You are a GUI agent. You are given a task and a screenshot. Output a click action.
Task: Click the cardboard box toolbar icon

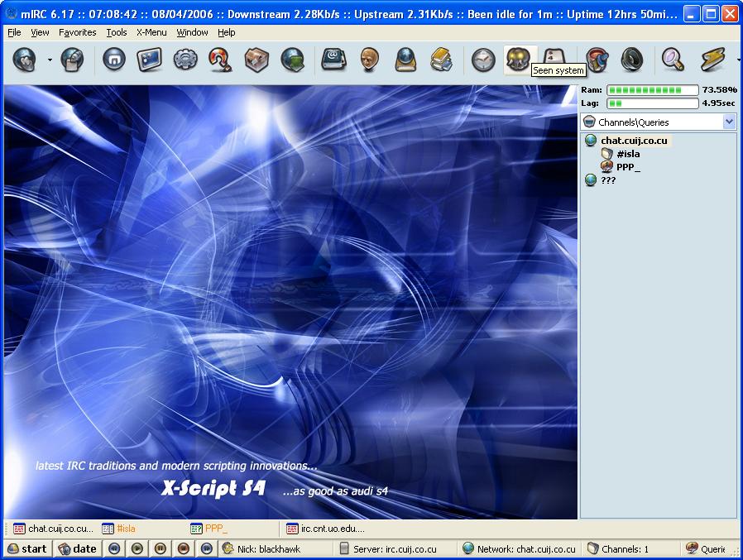pyautogui.click(x=256, y=60)
